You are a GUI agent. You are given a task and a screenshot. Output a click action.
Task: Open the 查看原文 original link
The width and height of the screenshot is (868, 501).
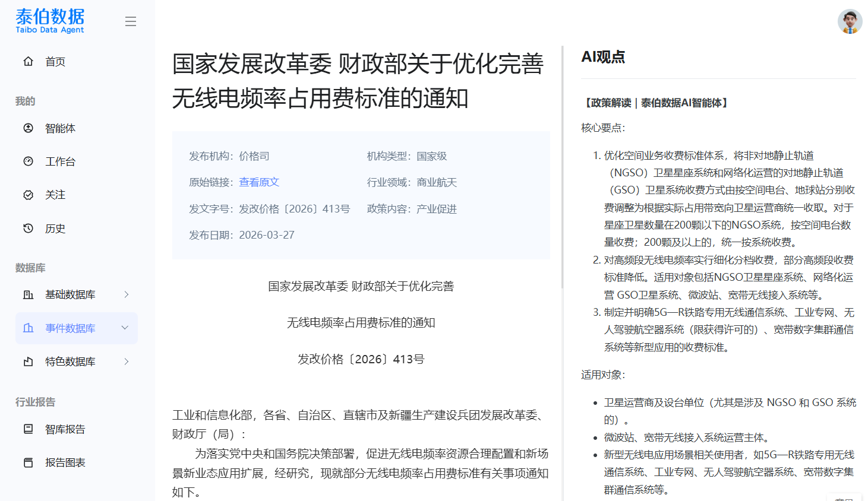tap(259, 182)
